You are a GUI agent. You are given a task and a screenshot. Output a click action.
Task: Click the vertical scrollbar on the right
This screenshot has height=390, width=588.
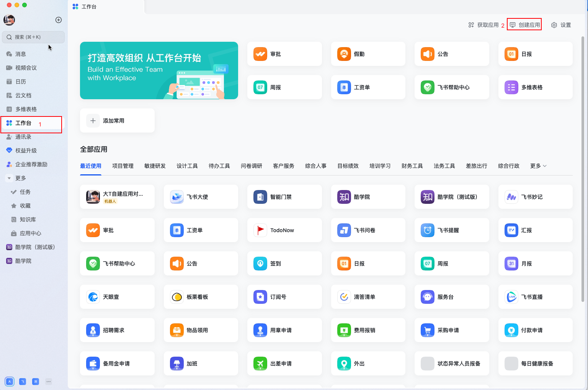tap(583, 169)
